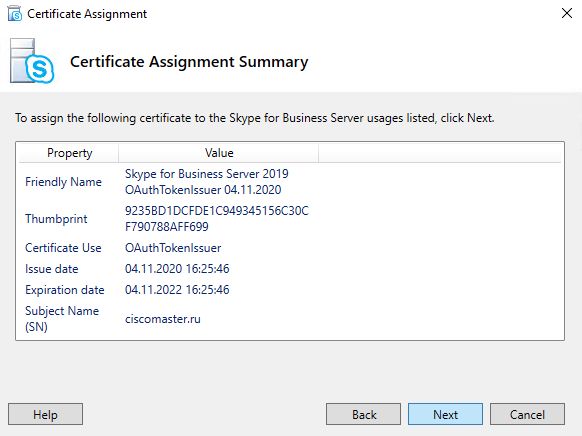The height and width of the screenshot is (436, 582).
Task: Select the Value column header
Action: 219,153
